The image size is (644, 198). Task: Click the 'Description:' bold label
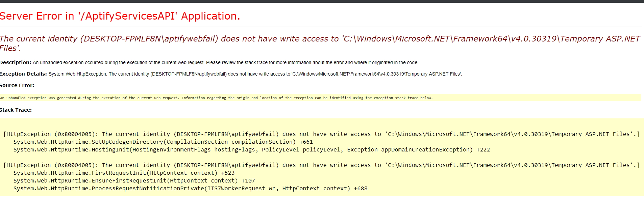click(x=16, y=62)
